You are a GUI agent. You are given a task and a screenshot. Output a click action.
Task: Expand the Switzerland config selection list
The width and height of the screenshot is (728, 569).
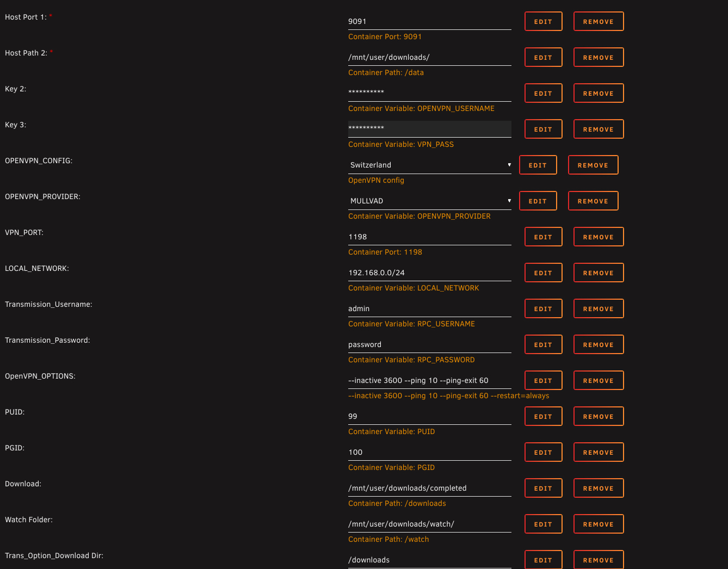click(x=429, y=165)
